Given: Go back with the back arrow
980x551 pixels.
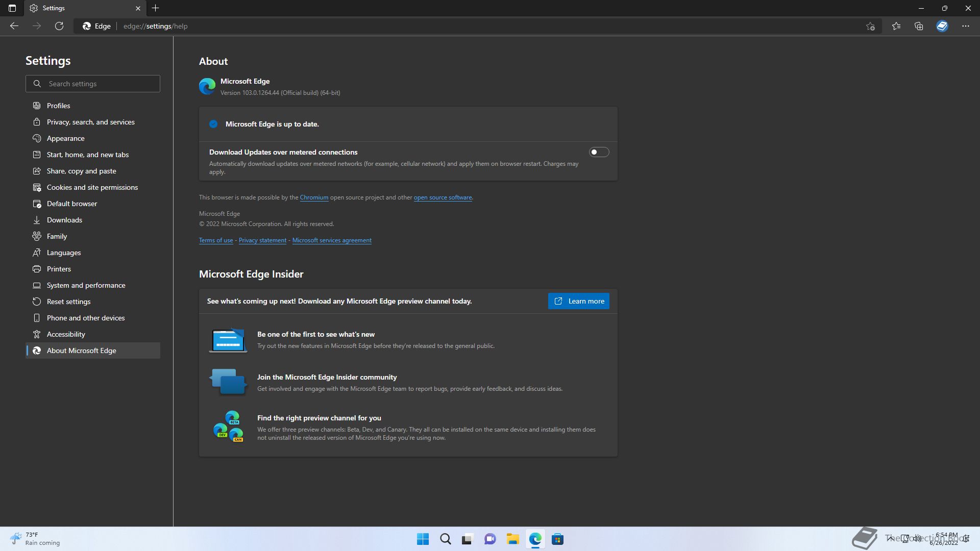Looking at the screenshot, I should (14, 26).
